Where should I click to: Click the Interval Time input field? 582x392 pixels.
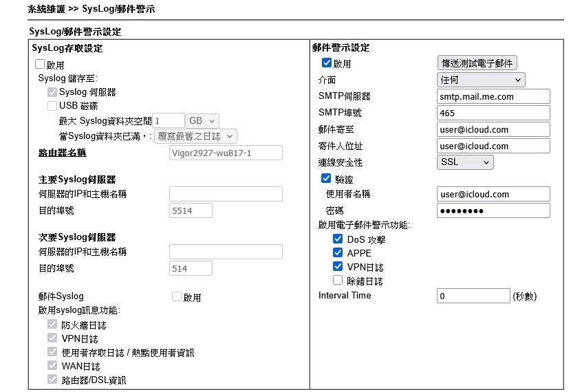tap(473, 296)
